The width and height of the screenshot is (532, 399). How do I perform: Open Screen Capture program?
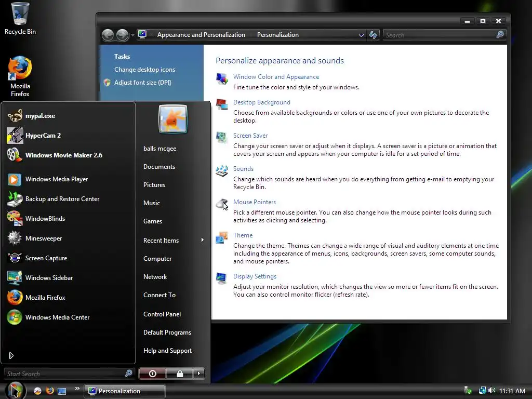coord(68,258)
